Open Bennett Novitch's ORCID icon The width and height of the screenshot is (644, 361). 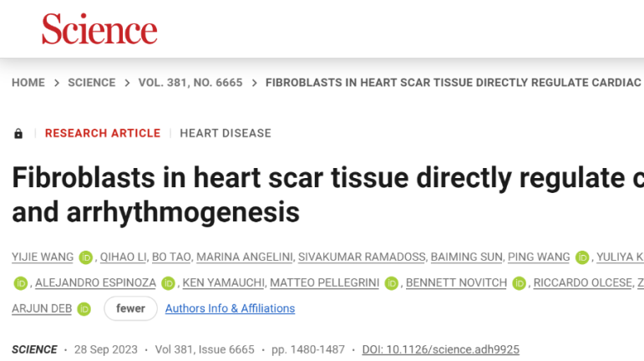(x=520, y=283)
